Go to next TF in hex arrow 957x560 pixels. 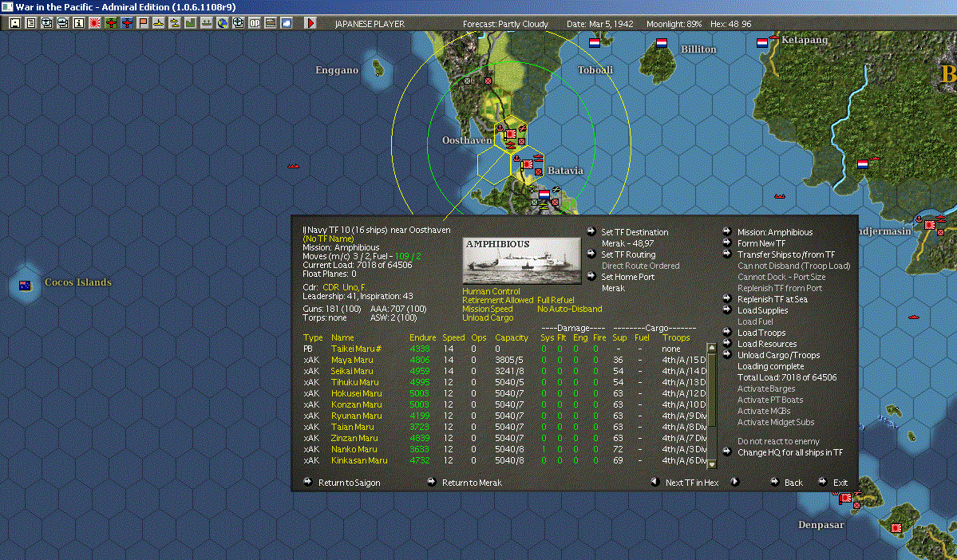735,482
